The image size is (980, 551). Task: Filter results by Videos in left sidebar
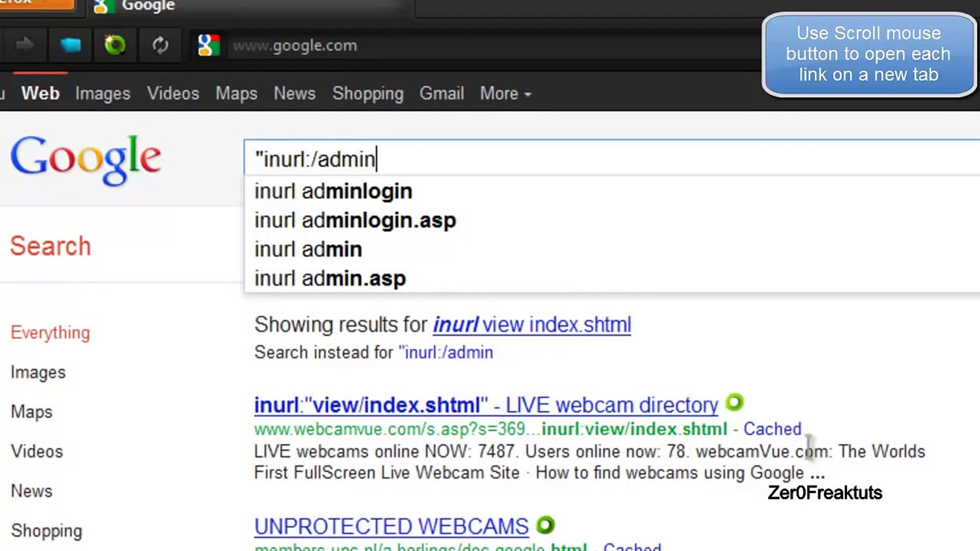[37, 452]
